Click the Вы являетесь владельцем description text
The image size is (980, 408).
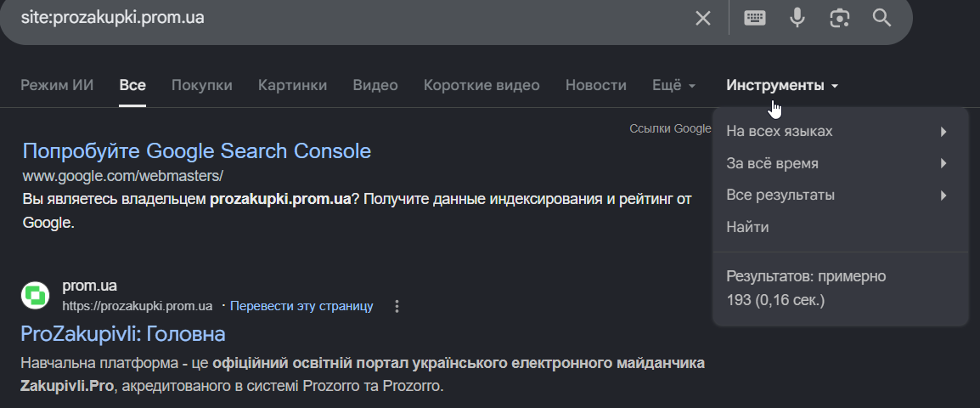point(358,211)
